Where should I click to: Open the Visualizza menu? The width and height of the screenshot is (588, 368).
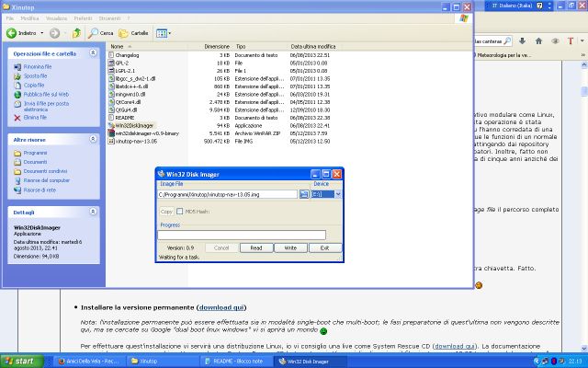(x=56, y=18)
